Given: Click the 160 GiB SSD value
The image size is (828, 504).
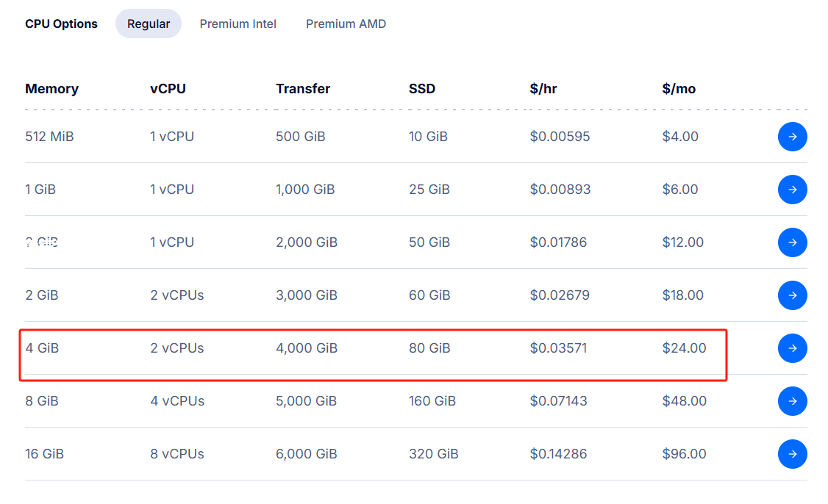Looking at the screenshot, I should [432, 401].
